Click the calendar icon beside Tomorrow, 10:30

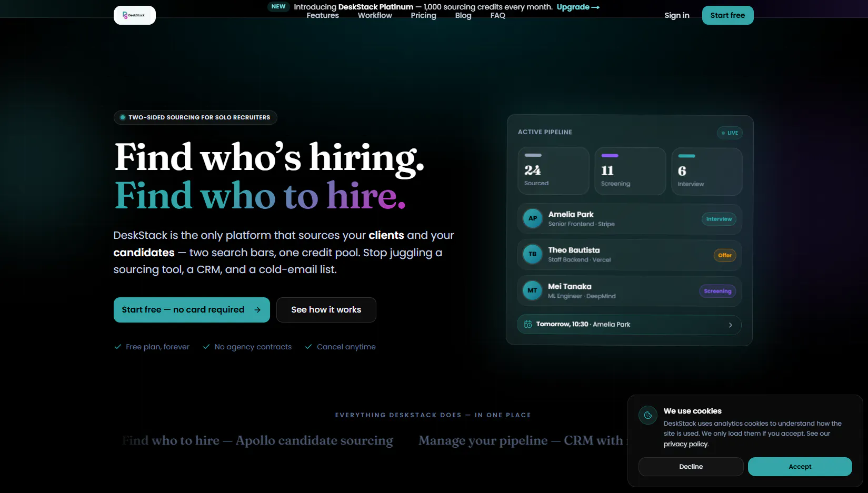(x=528, y=325)
